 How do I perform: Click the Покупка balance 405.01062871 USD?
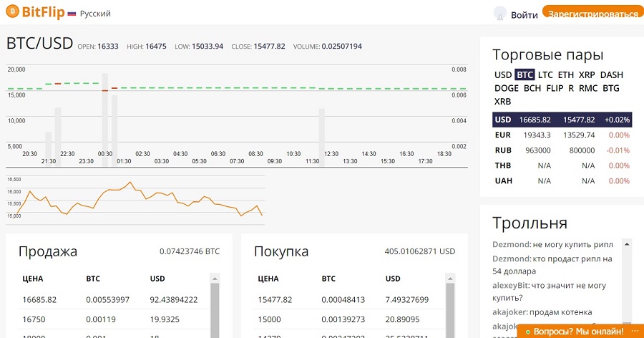pos(420,251)
